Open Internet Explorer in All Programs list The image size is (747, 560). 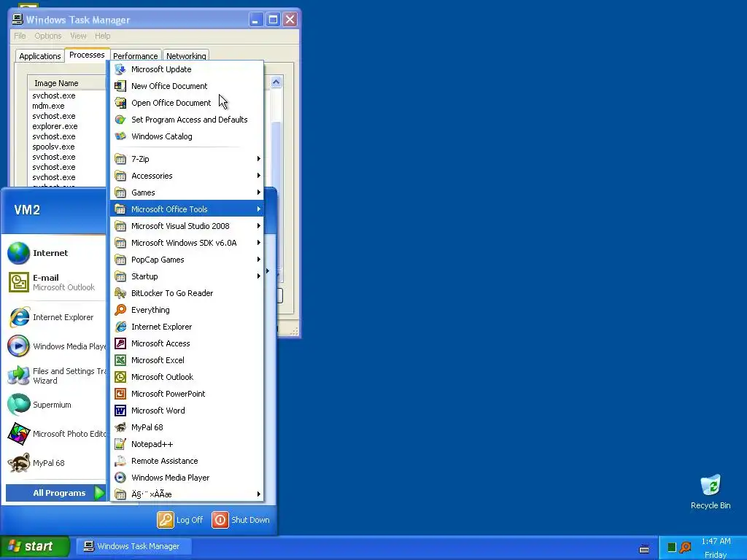[186, 327]
